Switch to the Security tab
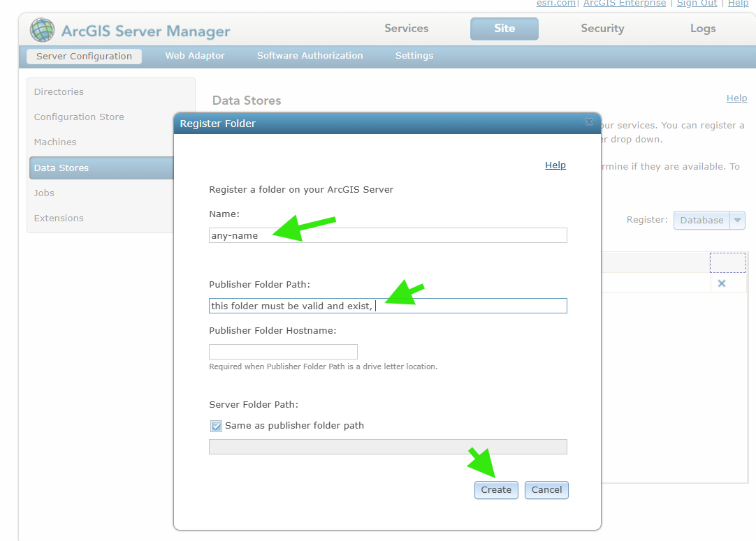 602,29
